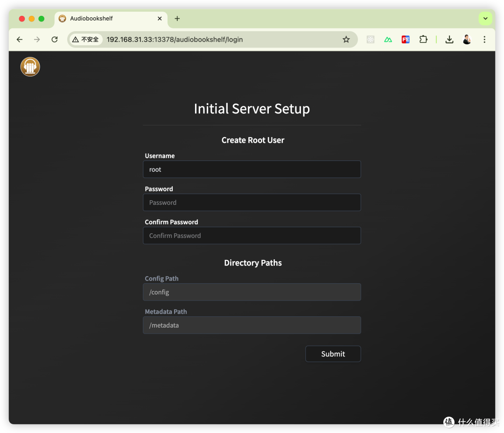Image resolution: width=504 pixels, height=433 pixels.
Task: Click the green Nuxt extension icon
Action: [388, 40]
